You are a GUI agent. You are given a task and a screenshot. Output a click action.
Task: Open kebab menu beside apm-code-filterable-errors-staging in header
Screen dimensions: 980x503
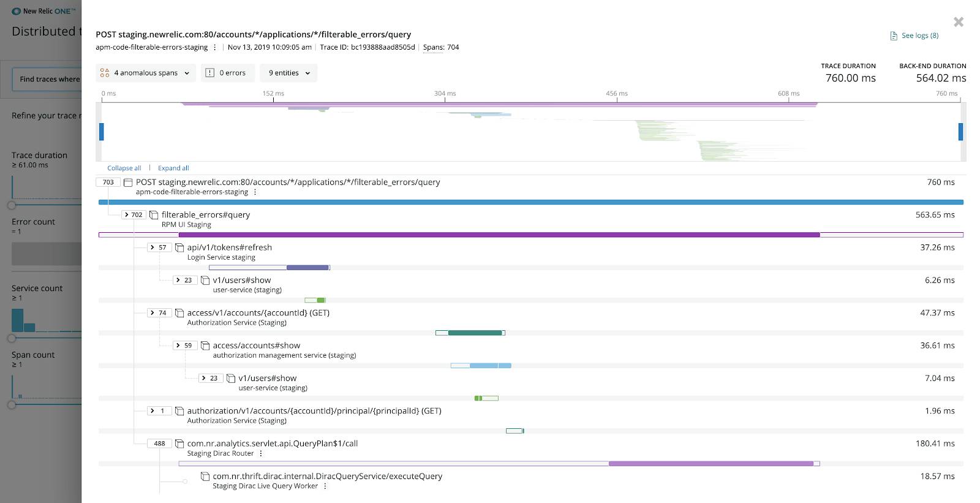[214, 47]
